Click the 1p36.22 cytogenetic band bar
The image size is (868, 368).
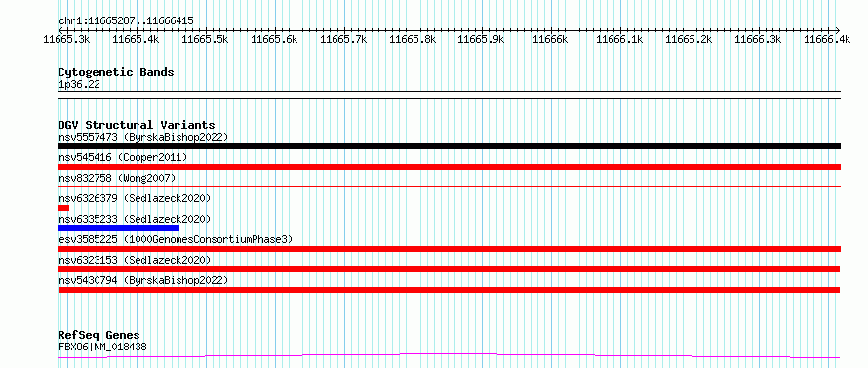tap(449, 95)
